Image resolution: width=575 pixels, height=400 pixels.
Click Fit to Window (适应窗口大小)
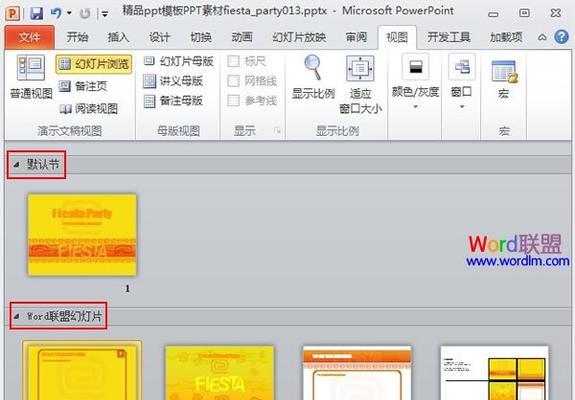coord(360,85)
